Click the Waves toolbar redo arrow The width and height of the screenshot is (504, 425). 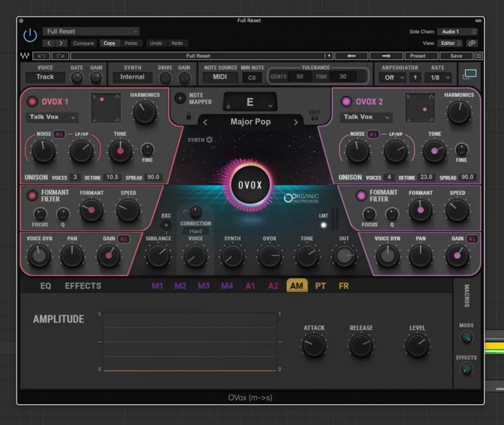(x=60, y=56)
